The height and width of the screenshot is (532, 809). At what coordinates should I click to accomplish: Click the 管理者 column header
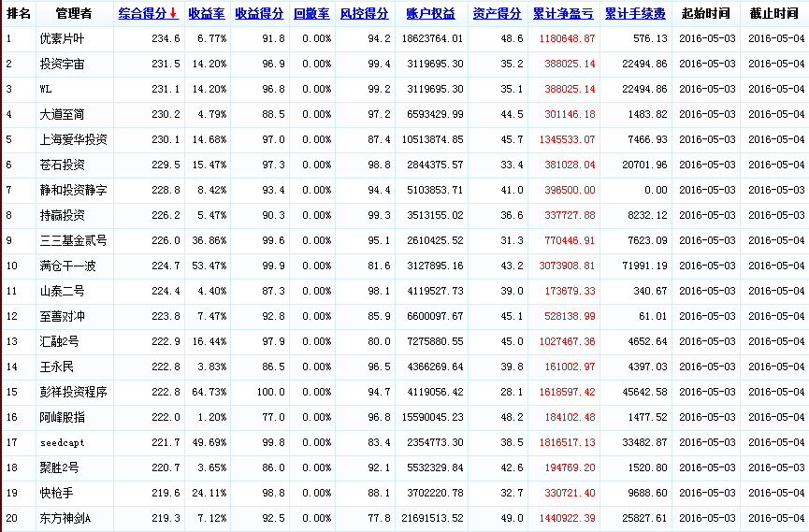point(73,14)
